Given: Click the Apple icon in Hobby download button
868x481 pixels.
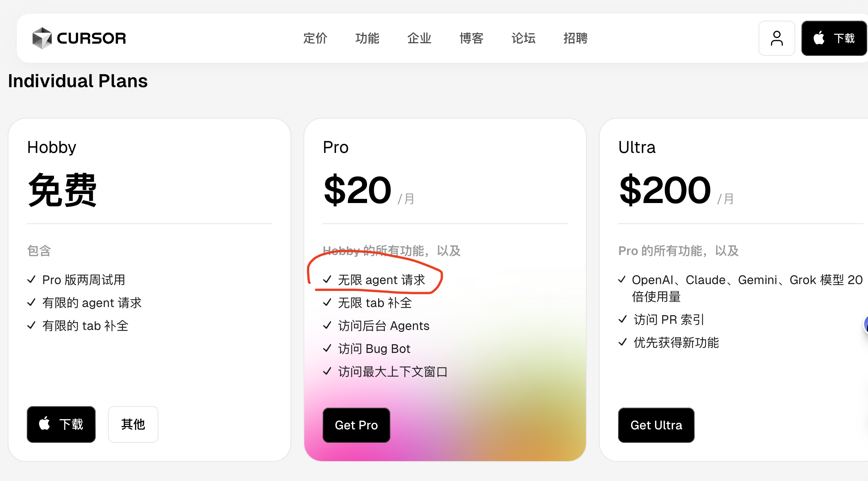Looking at the screenshot, I should pyautogui.click(x=44, y=423).
